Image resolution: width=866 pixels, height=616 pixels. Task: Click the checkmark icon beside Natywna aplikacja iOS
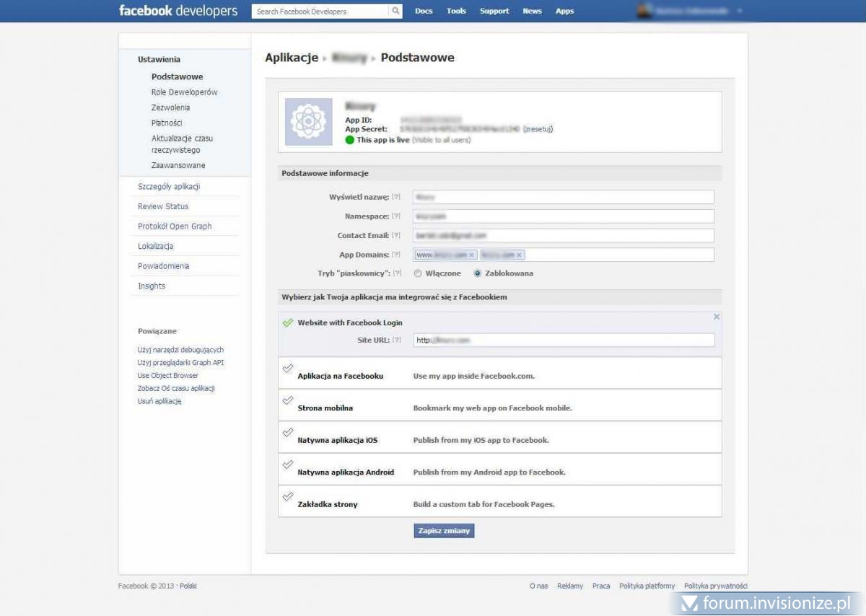click(x=288, y=432)
